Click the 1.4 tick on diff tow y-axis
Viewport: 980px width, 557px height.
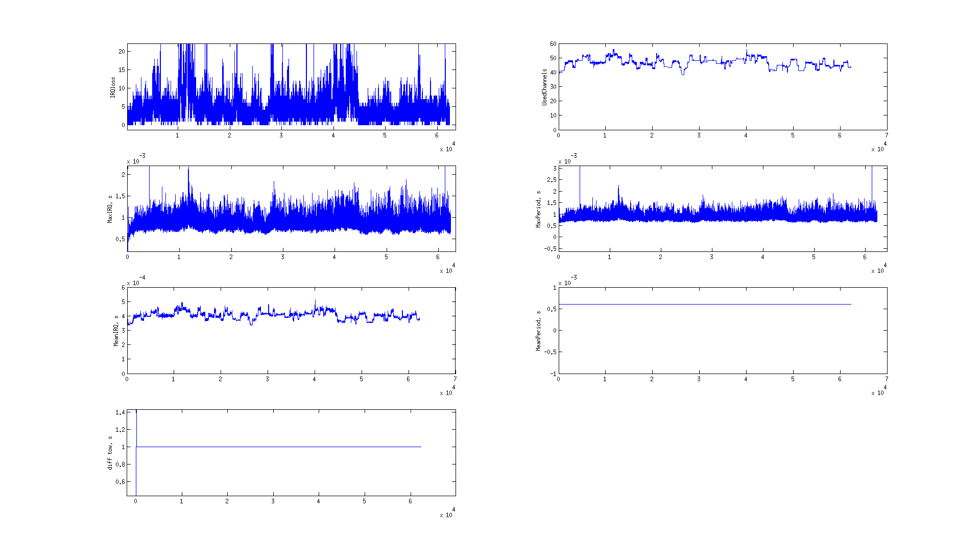pos(120,412)
